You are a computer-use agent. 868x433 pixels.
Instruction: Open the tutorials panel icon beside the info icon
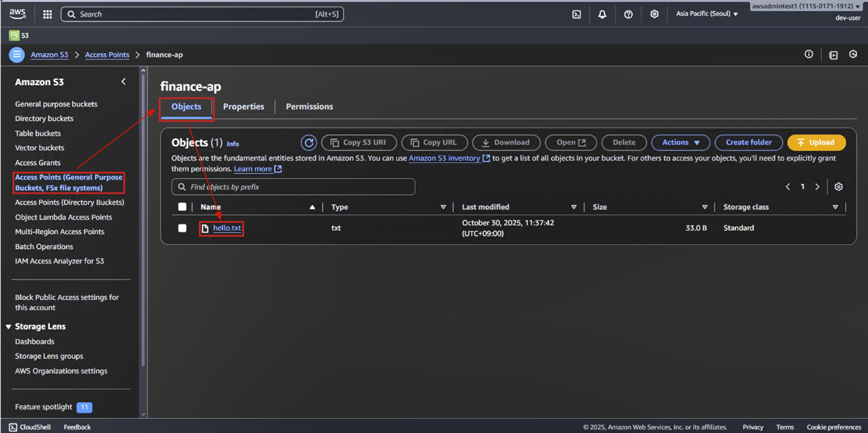point(833,55)
